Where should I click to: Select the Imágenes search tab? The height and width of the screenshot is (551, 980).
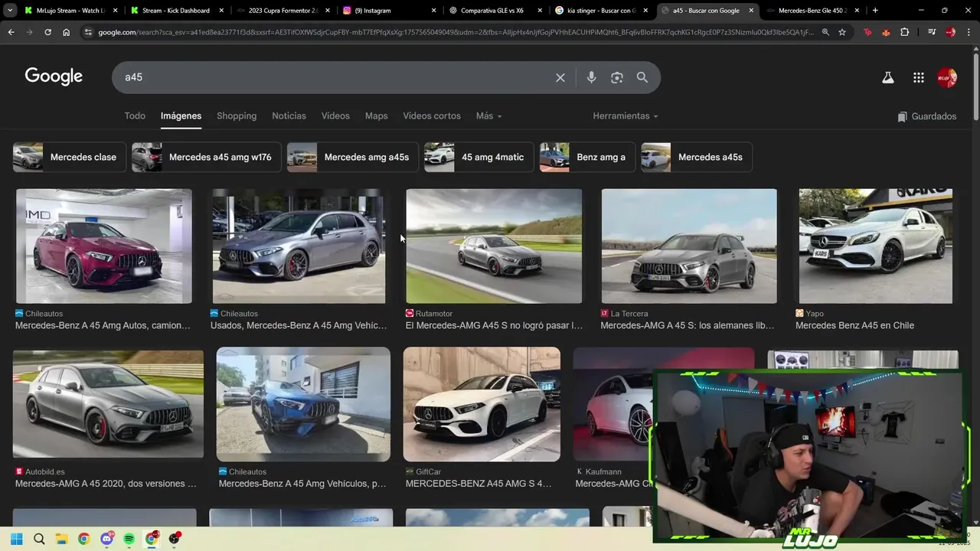[181, 116]
